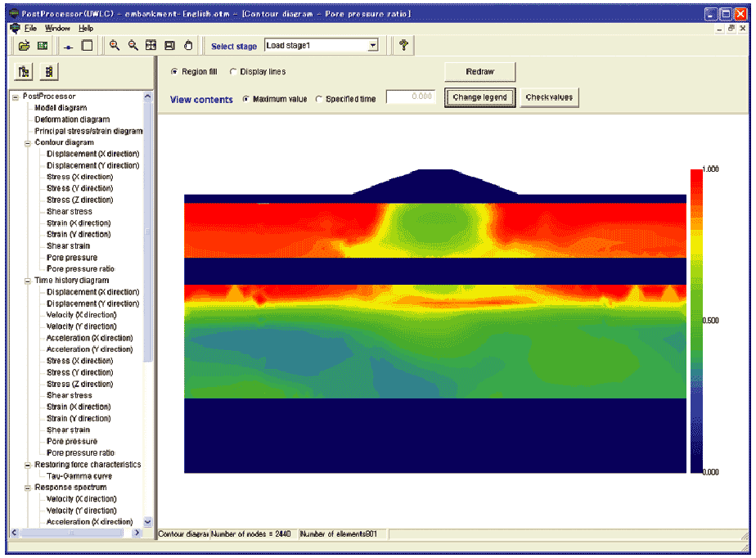Click the application icon in menu bar
This screenshot has width=756, height=558.
[x=15, y=29]
